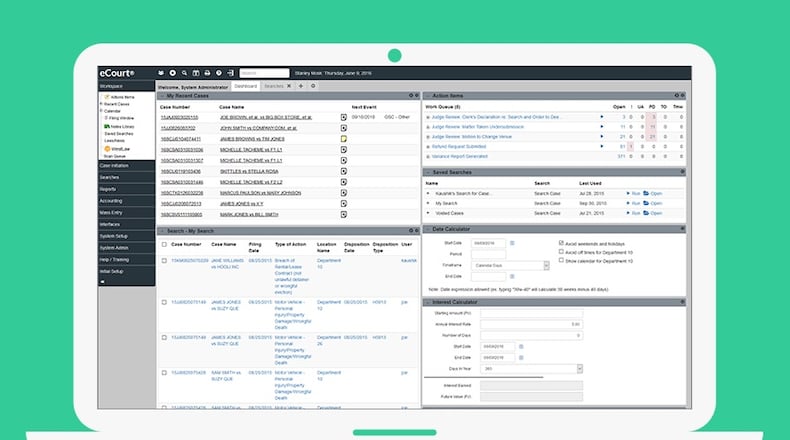Click the eCourt logo
790x440 pixels.
pyautogui.click(x=117, y=73)
